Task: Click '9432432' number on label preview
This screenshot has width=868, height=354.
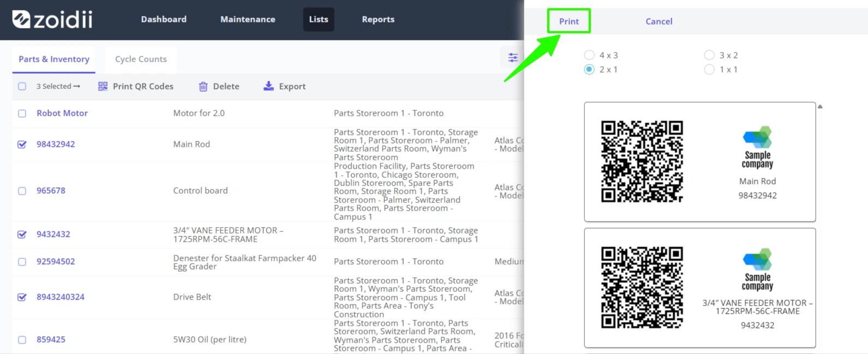Action: tap(757, 325)
